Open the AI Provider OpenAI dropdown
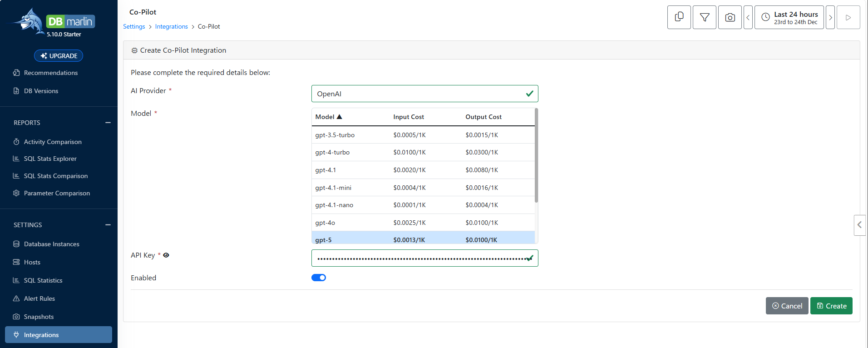Screen dimensions: 868x348 (x=425, y=94)
